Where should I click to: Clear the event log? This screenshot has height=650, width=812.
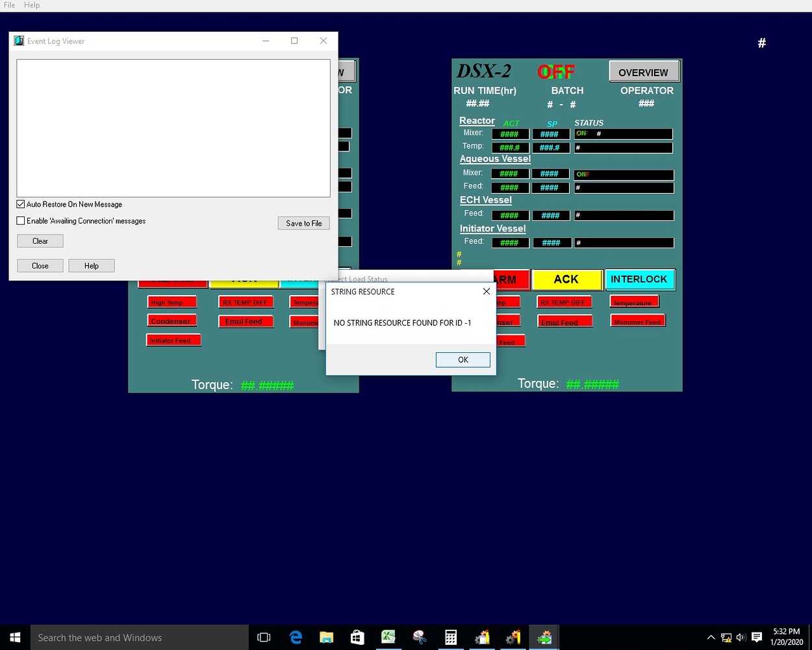(40, 241)
